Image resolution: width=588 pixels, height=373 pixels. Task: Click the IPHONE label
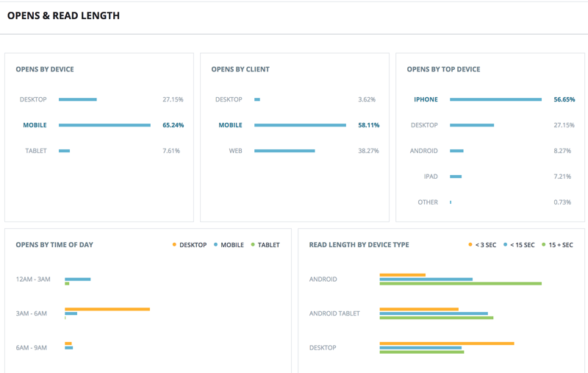coord(426,99)
